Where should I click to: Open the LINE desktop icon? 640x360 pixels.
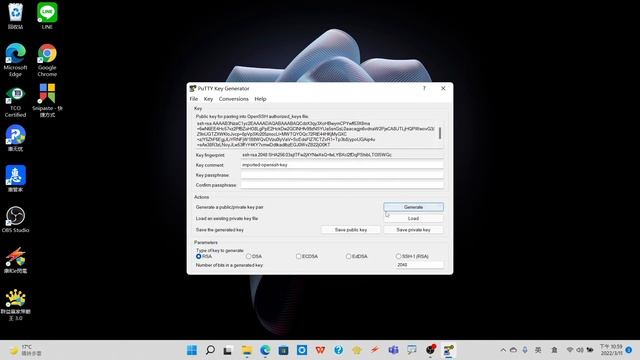[x=47, y=16]
